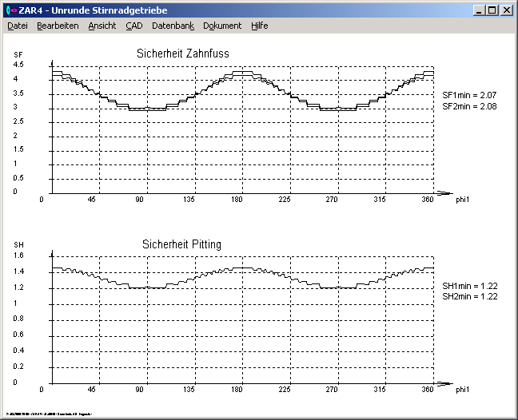Click the 'Sicherheit Pitting' chart title
This screenshot has height=420, width=518.
(182, 244)
